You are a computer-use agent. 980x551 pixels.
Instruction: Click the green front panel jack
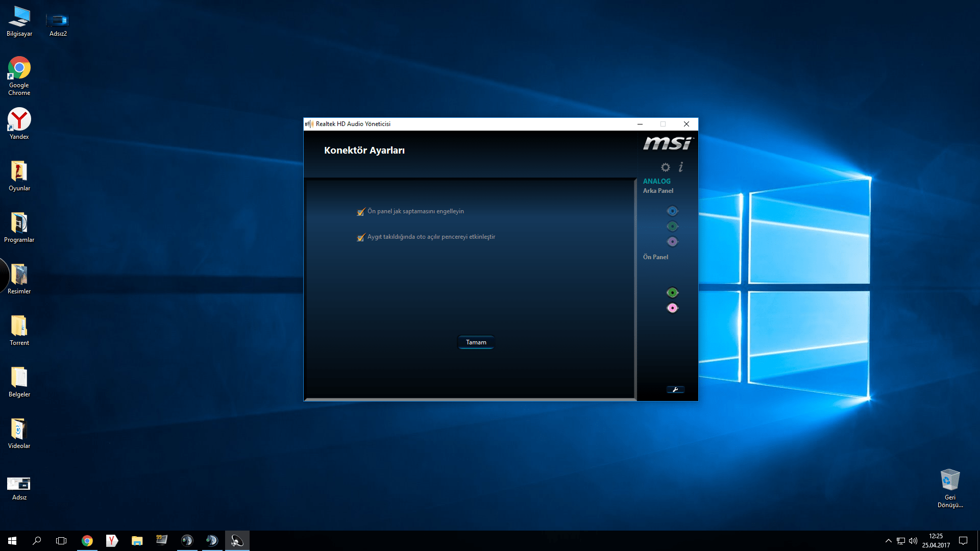(672, 293)
